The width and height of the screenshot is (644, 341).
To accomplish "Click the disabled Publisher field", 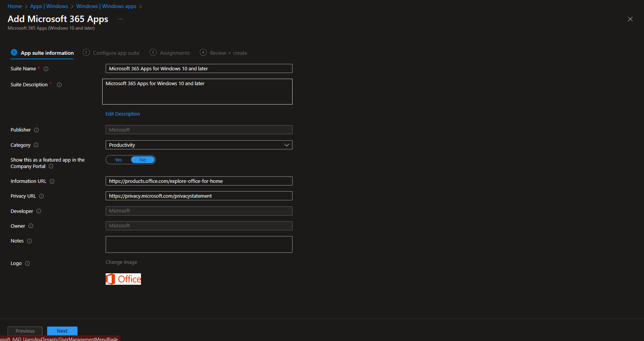I will tap(199, 130).
